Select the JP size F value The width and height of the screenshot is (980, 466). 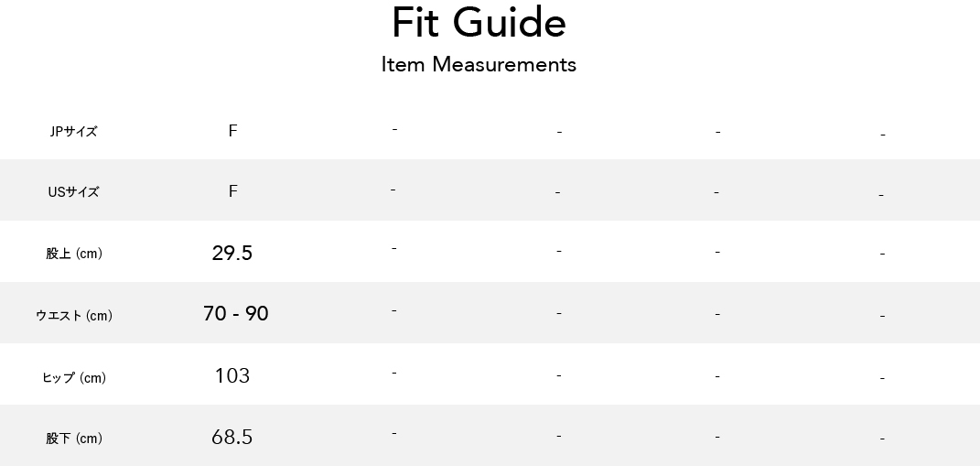tap(232, 131)
